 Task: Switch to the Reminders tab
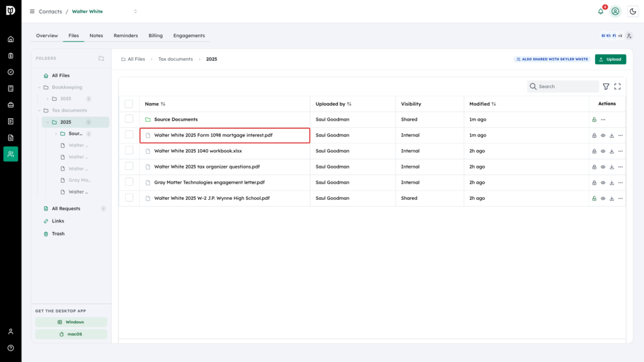pos(126,36)
